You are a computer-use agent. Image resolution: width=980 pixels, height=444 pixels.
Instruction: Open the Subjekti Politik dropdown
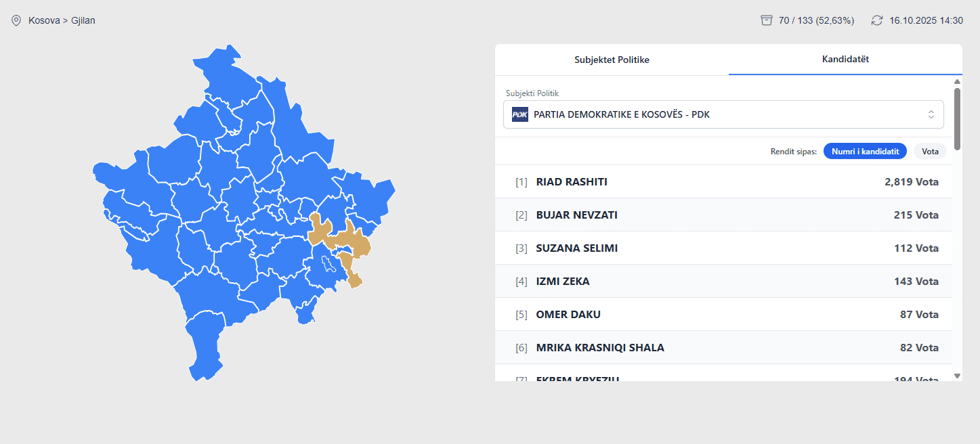pyautogui.click(x=723, y=114)
